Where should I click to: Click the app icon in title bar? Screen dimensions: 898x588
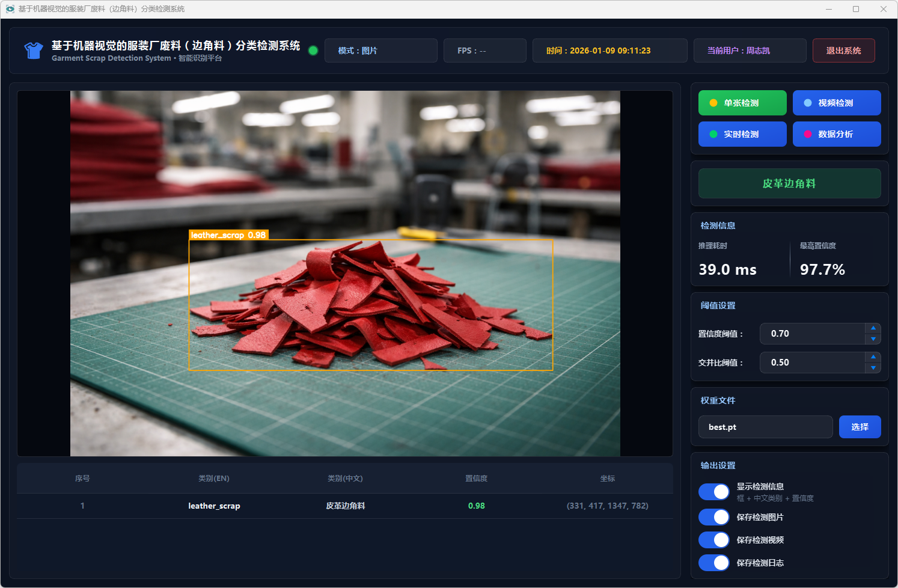[x=10, y=9]
